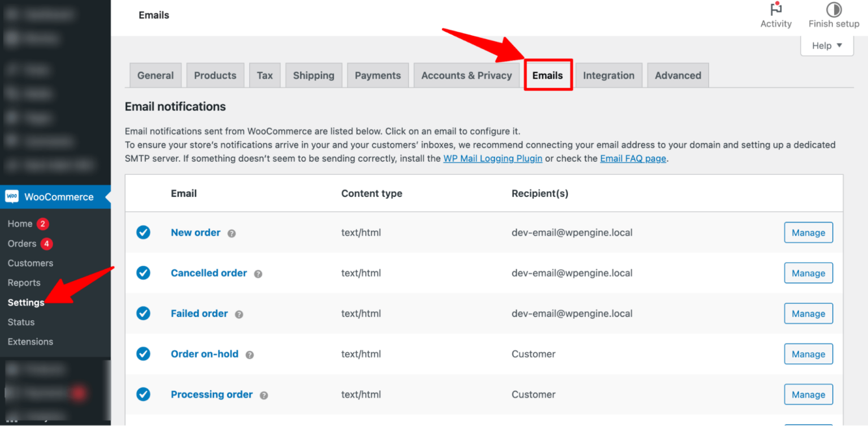Click the help icon beside Order on-hold
This screenshot has width=868, height=426.
[x=249, y=355]
